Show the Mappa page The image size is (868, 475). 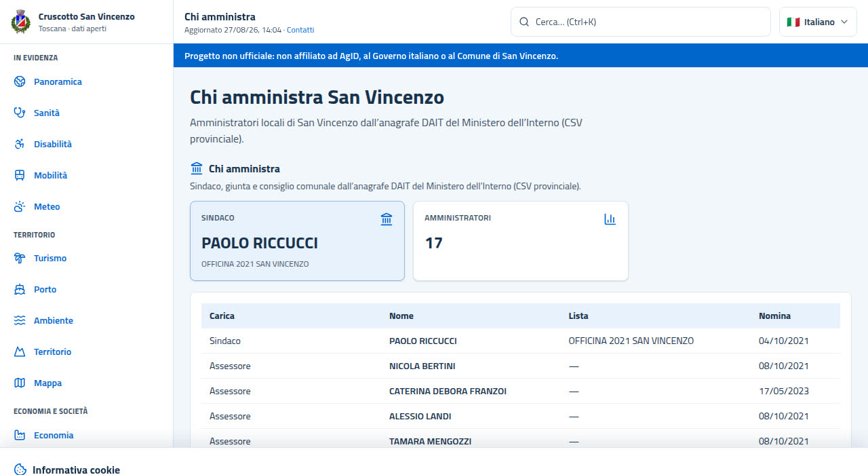click(86, 383)
